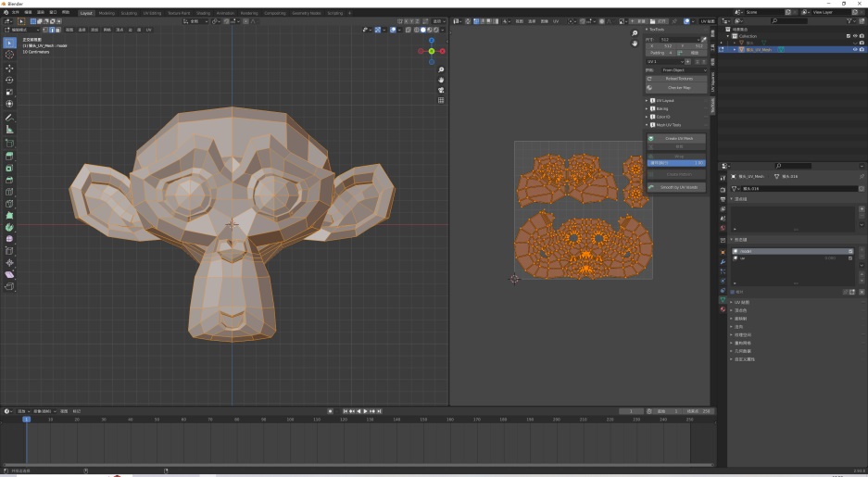Select the Measure tool
Viewport: 868px width, 477px height.
9,130
